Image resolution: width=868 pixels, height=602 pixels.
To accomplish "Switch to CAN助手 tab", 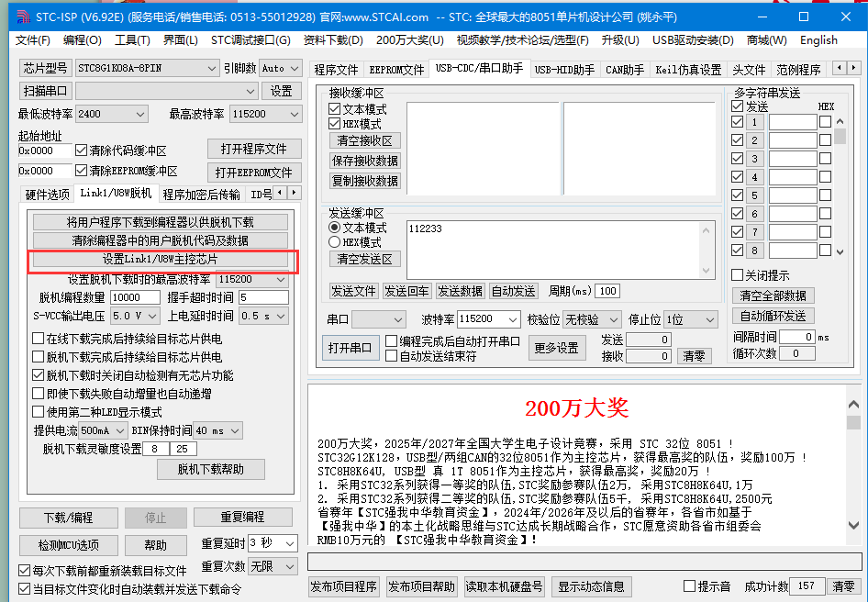I will click(625, 70).
